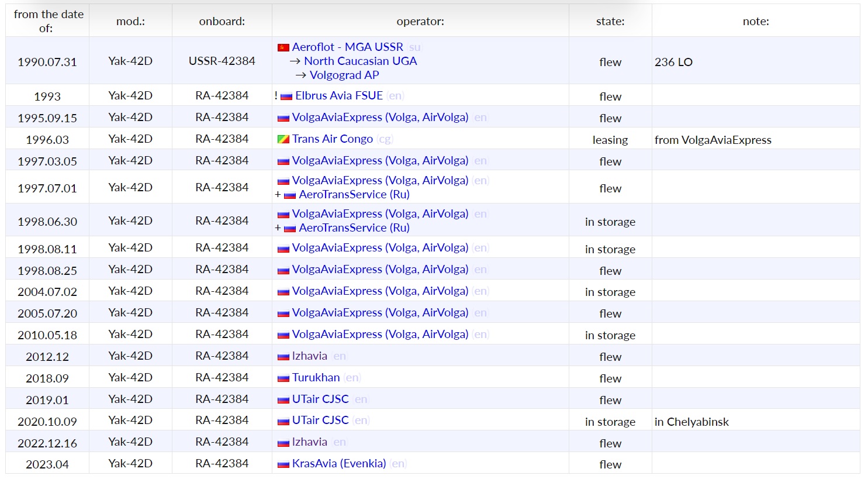Click the 'note:' column header
Viewport: 868px width, 479px height.
756,21
